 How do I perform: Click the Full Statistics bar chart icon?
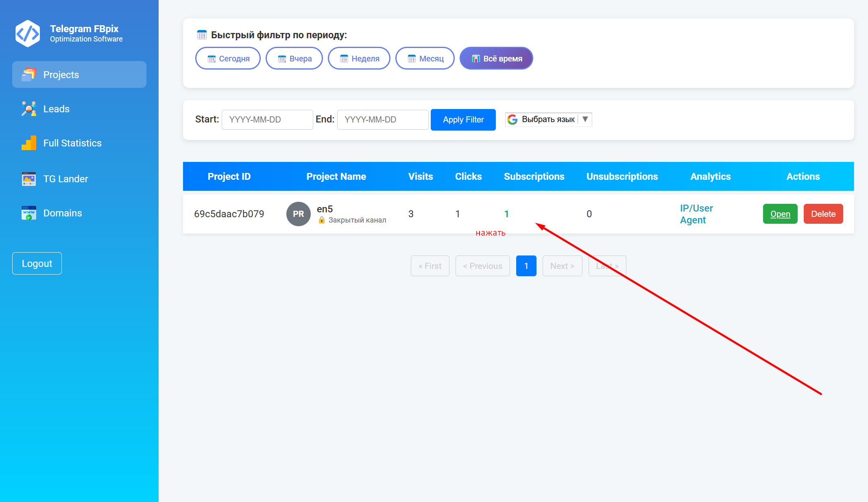[x=29, y=143]
